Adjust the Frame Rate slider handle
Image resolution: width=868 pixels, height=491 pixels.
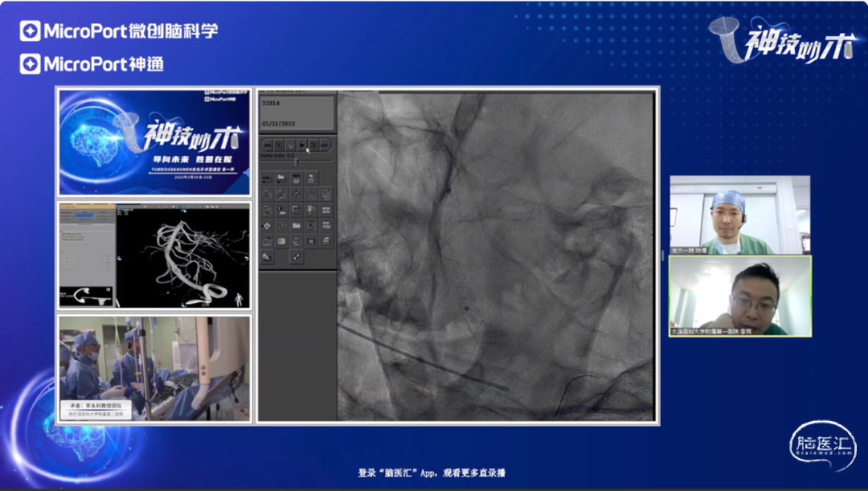click(x=297, y=162)
